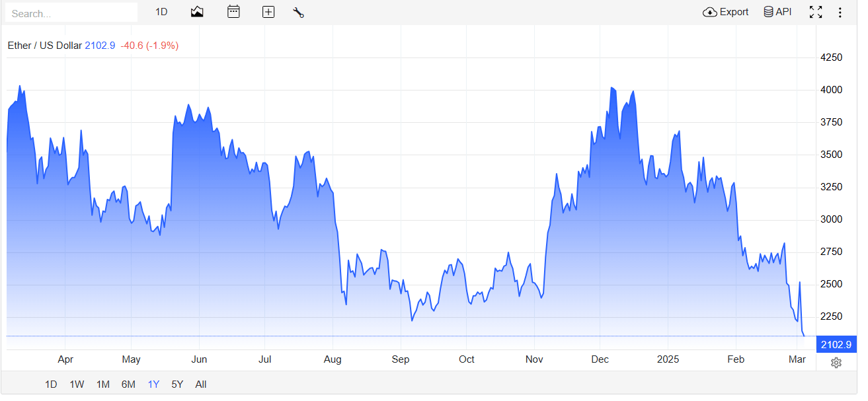Click the Mar label on time axis

(x=797, y=359)
